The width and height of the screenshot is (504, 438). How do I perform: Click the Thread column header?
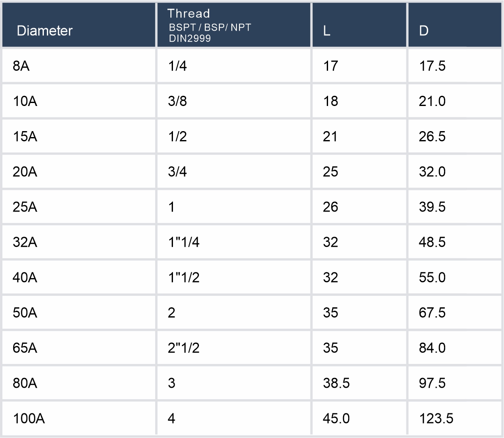(x=189, y=14)
